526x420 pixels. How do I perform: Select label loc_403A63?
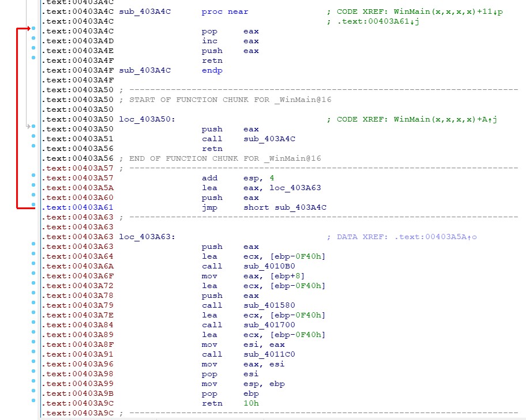(147, 237)
